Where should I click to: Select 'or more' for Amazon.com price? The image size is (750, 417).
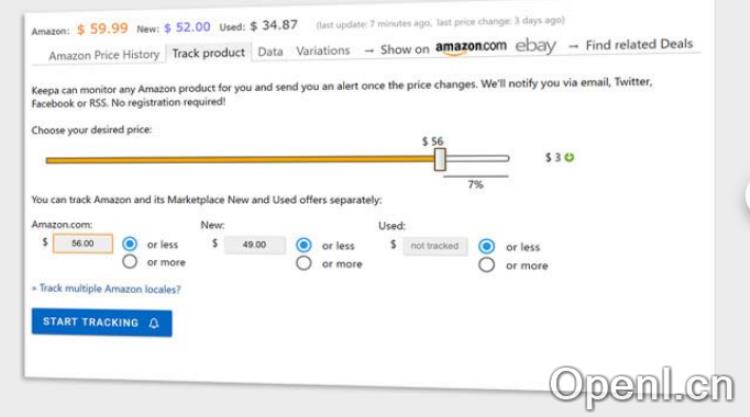pos(129,262)
